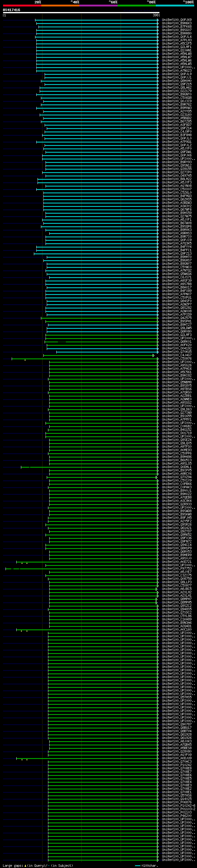Image resolution: width=197 pixels, height=868 pixels.
Task: Select the UniRef100_P97753 label
Action: pos(177,569)
